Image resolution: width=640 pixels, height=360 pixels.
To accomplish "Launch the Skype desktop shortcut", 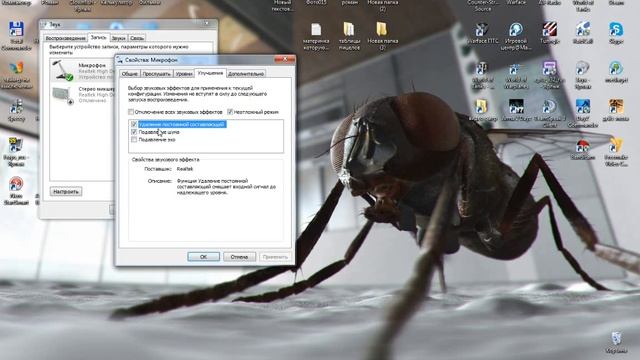I will tap(616, 30).
